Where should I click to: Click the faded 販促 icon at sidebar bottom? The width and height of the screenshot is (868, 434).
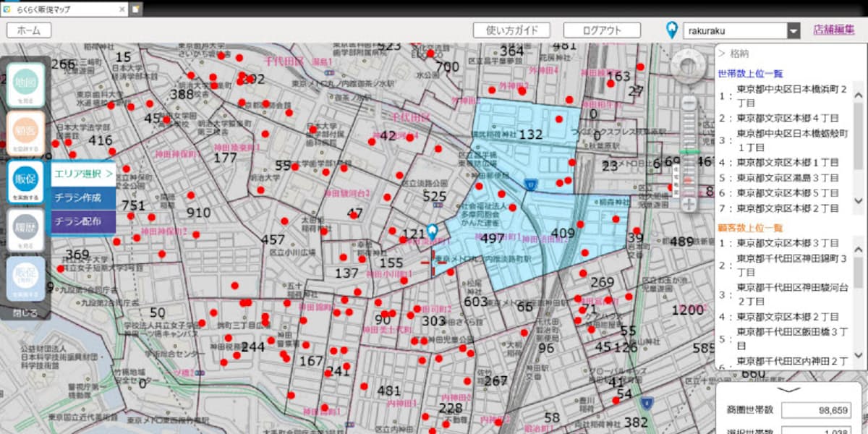tap(25, 278)
